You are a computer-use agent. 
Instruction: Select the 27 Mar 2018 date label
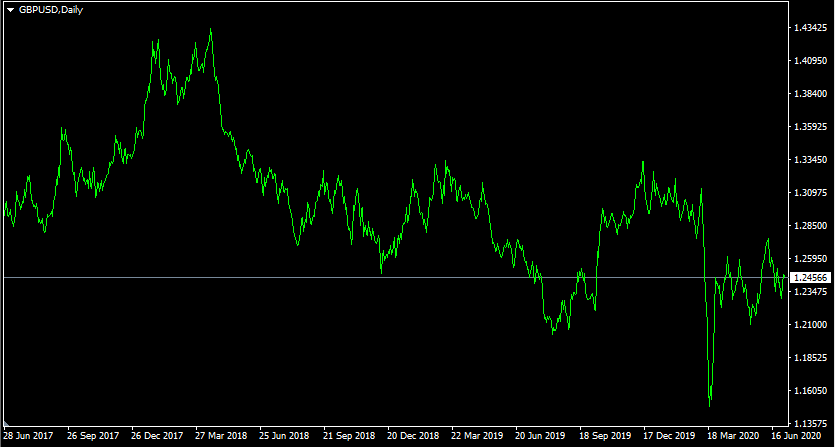(x=221, y=436)
